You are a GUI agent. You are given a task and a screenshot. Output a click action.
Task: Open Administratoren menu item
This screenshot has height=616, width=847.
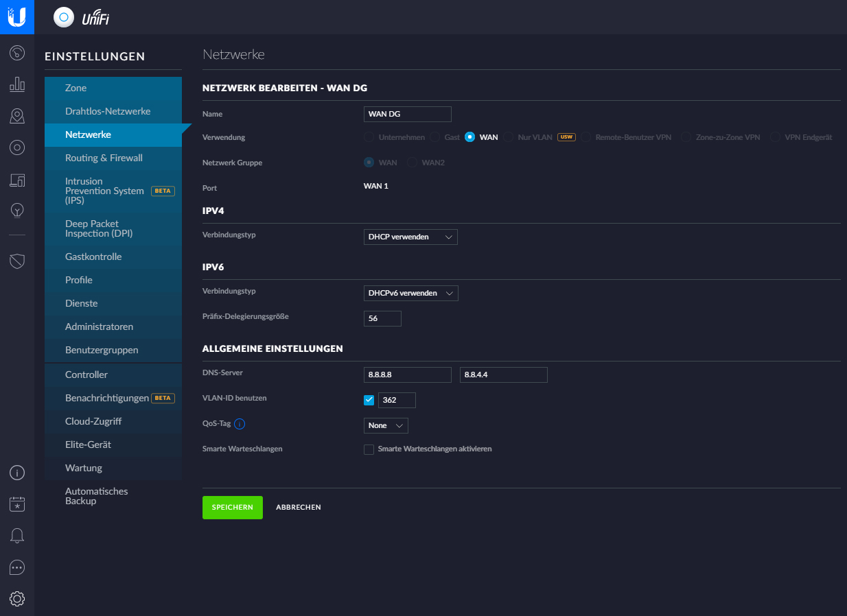[x=113, y=327]
